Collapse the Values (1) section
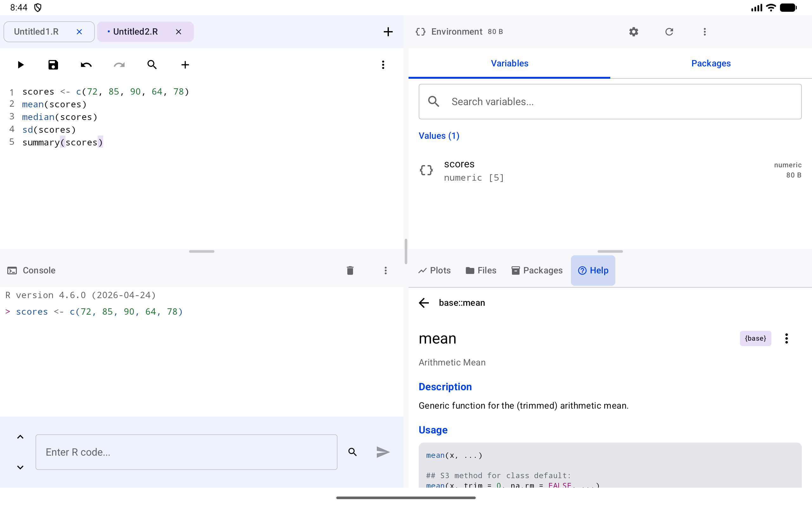Image resolution: width=812 pixels, height=508 pixels. 439,136
